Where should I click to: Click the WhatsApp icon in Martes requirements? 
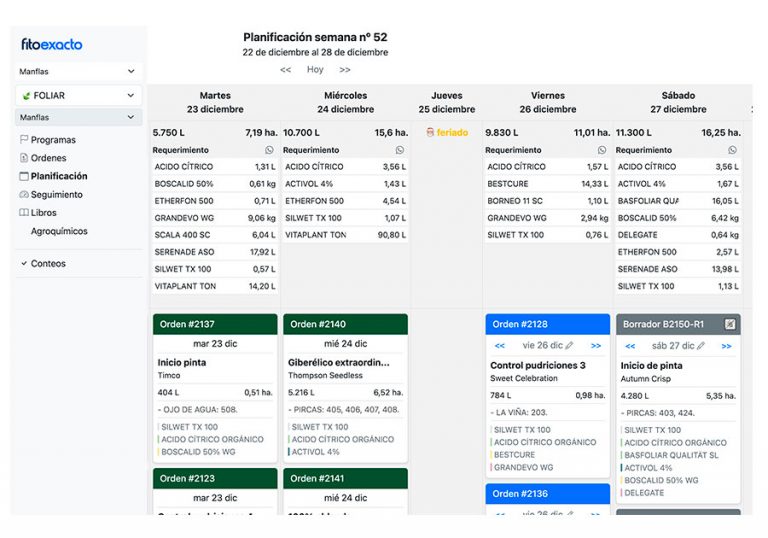268,150
